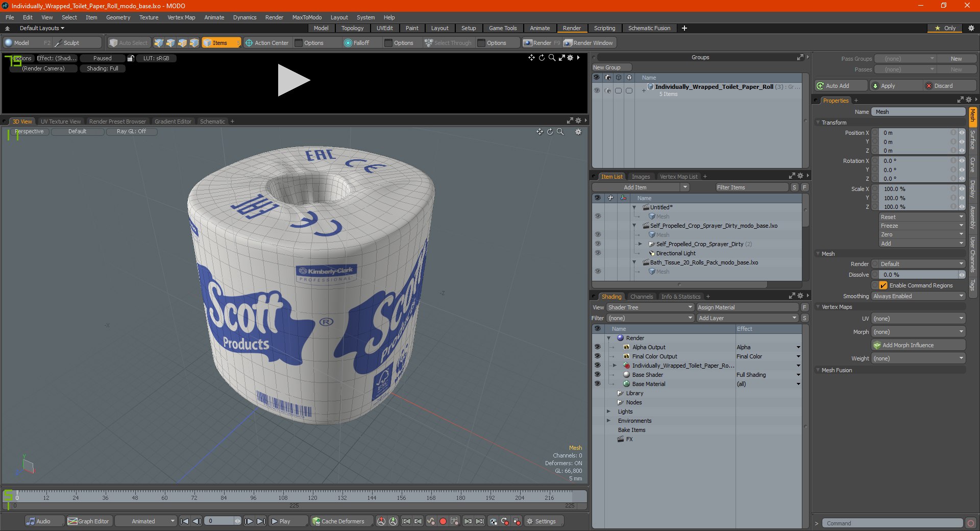Screen dimensions: 980x531
Task: Toggle visibility of Base Material
Action: pos(597,384)
